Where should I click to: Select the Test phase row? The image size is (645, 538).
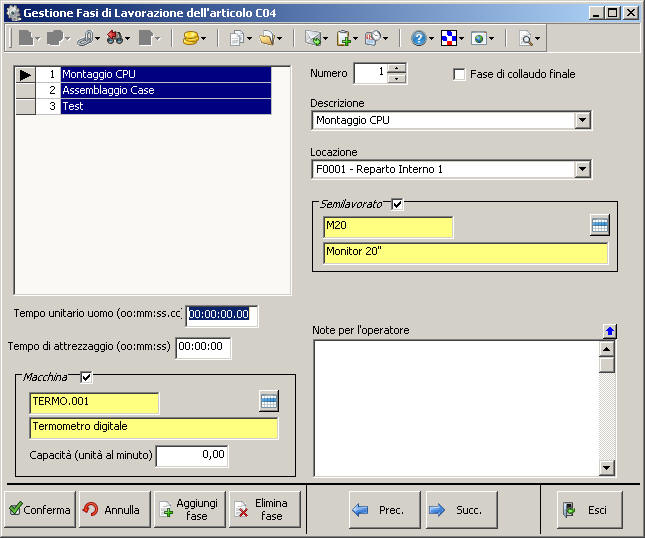coord(165,106)
